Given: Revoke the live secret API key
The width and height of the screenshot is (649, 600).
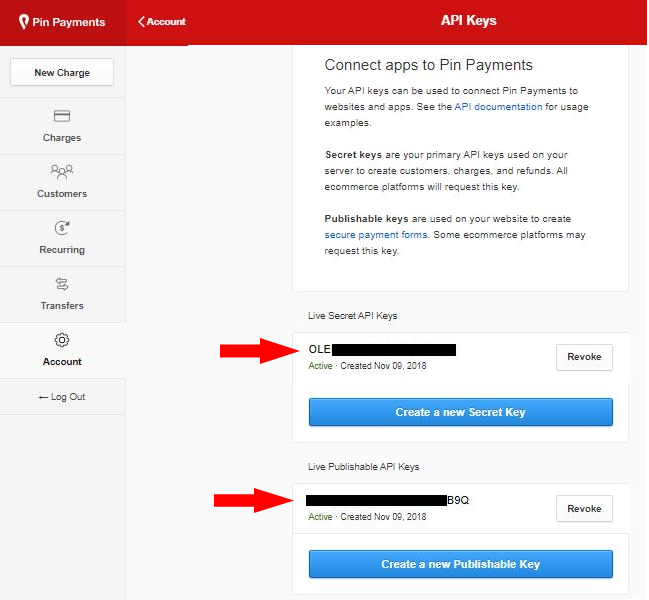Looking at the screenshot, I should (584, 357).
